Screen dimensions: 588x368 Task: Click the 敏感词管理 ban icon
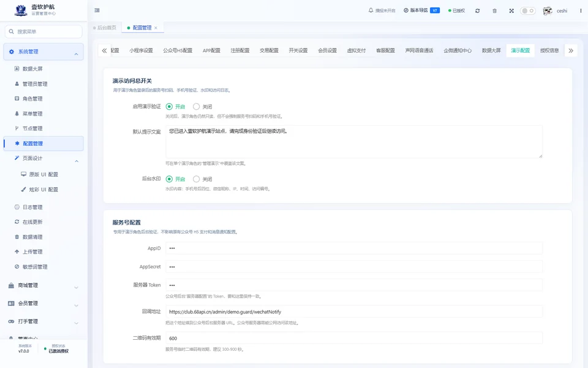point(17,267)
